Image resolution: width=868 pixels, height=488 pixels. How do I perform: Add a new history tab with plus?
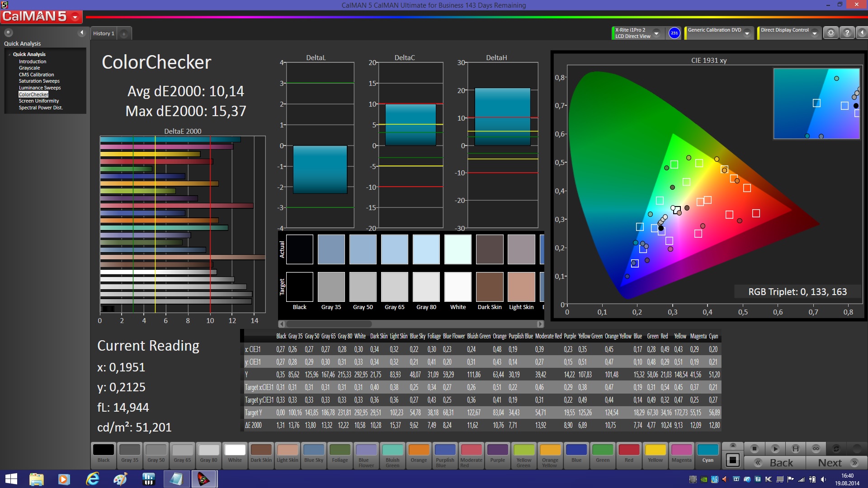click(124, 33)
